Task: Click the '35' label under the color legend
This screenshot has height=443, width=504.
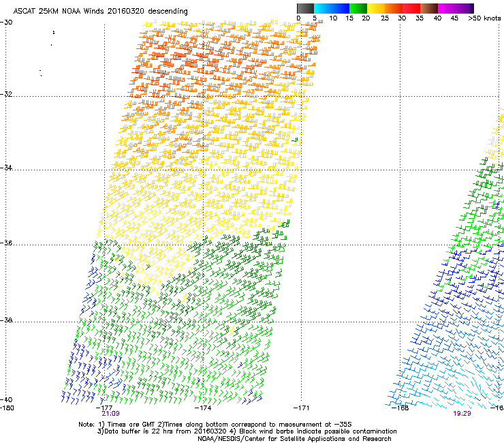Action: (x=420, y=18)
